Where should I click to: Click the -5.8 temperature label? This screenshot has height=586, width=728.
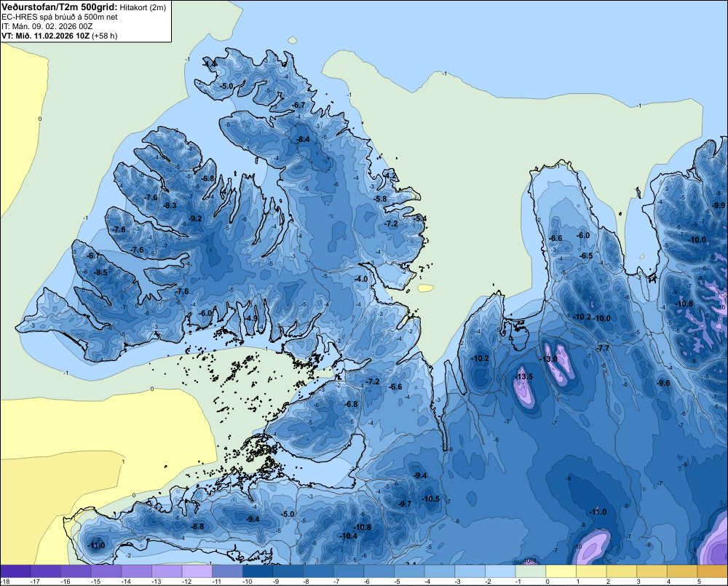381,199
